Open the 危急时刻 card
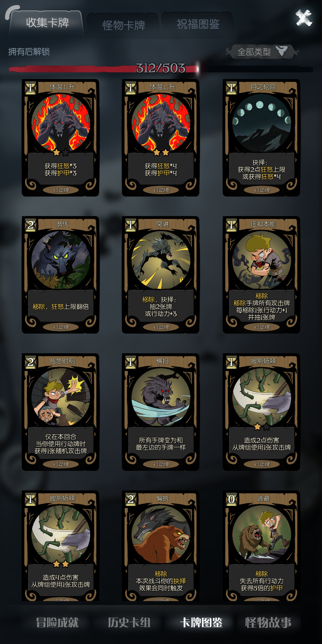This screenshot has width=322, height=644. click(x=61, y=412)
